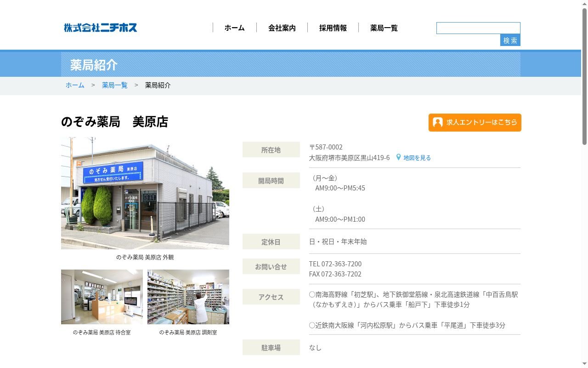588x368 pixels.
Task: Click the のぞみ薬局 美原店 heading
Action: coord(114,122)
